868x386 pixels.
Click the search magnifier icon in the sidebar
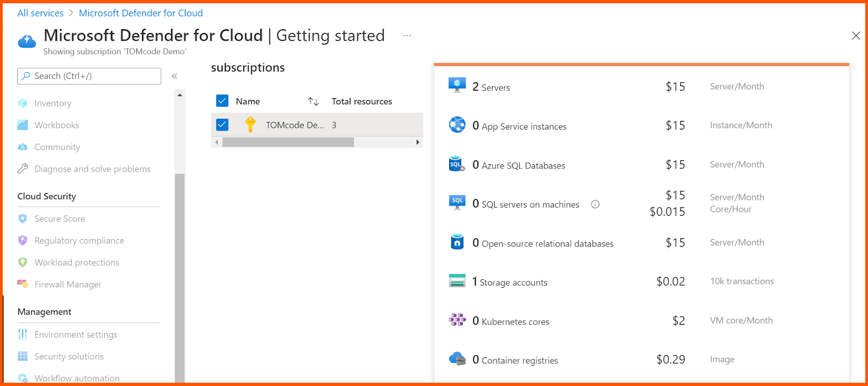click(x=25, y=76)
